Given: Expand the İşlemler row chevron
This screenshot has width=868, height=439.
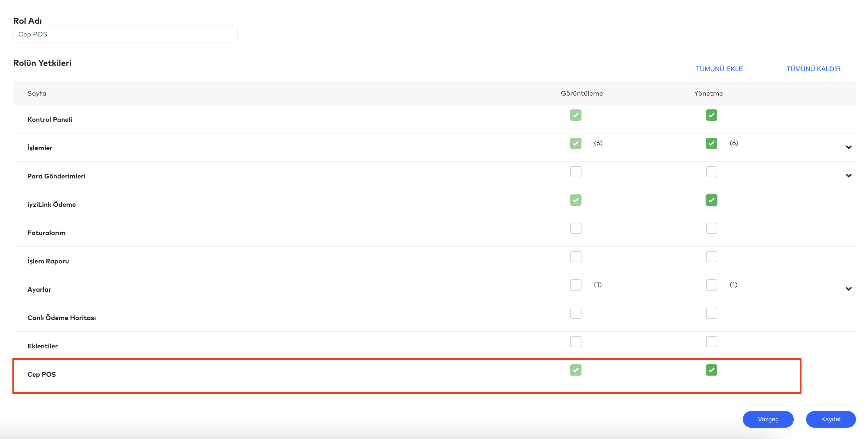Looking at the screenshot, I should pos(849,147).
